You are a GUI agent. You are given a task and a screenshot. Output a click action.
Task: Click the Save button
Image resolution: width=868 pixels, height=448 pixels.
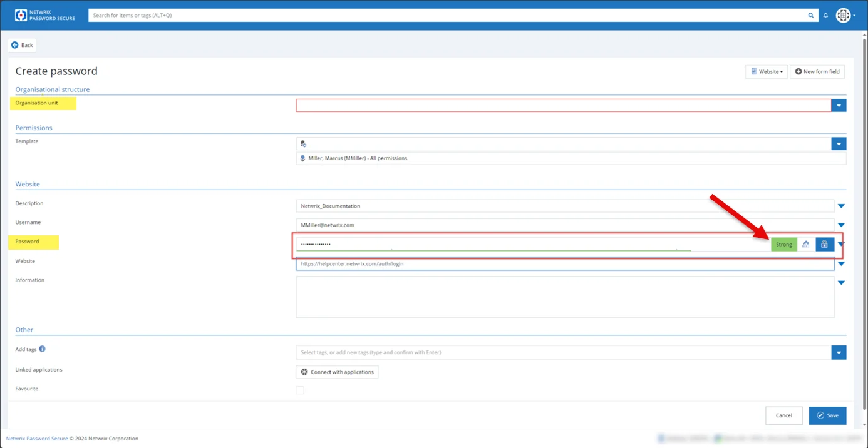coord(827,415)
